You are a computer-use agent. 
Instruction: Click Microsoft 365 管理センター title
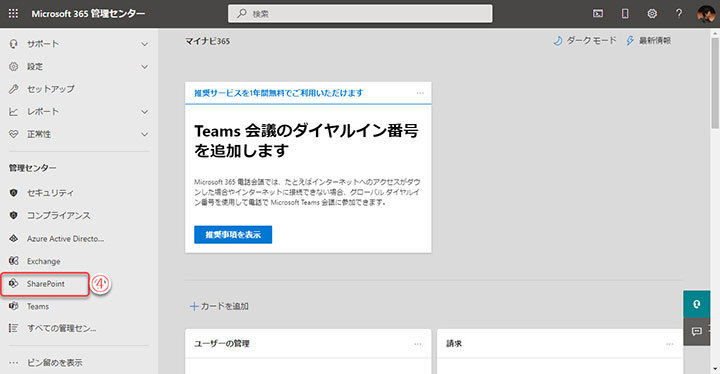point(88,14)
